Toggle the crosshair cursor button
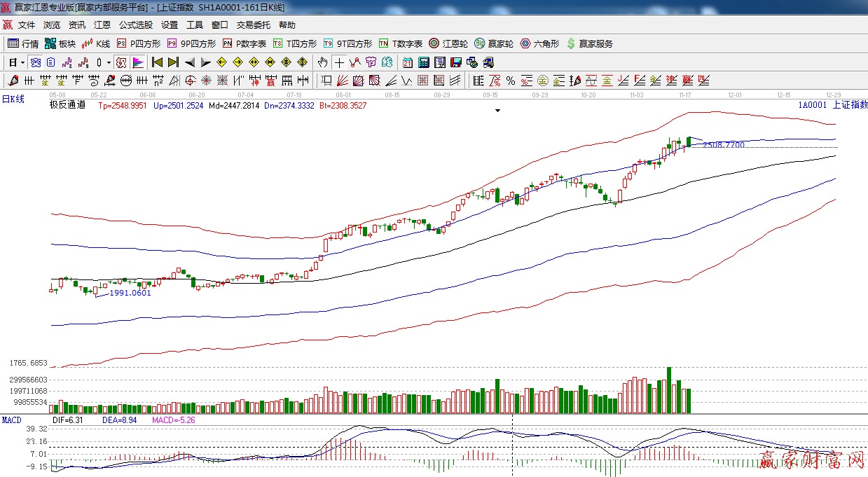868x477 pixels. [339, 62]
